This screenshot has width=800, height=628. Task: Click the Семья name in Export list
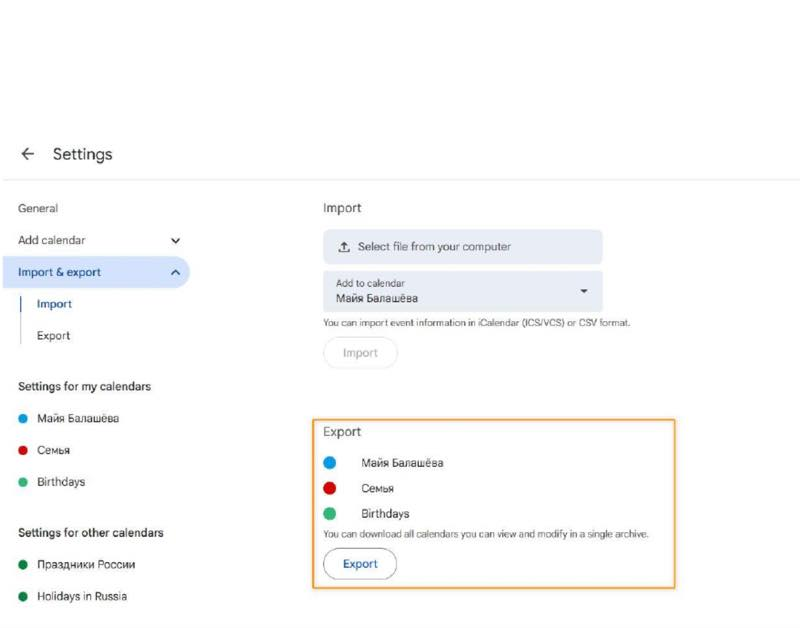click(x=378, y=488)
